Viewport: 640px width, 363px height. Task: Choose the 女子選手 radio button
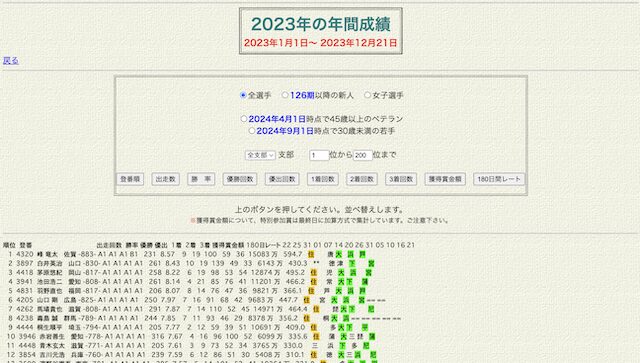point(367,95)
